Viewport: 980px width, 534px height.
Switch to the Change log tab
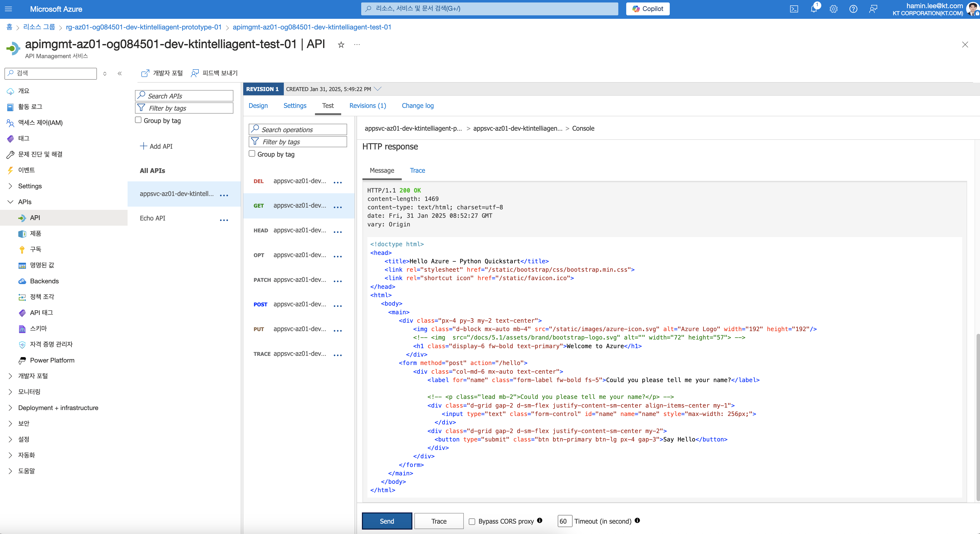(x=417, y=105)
